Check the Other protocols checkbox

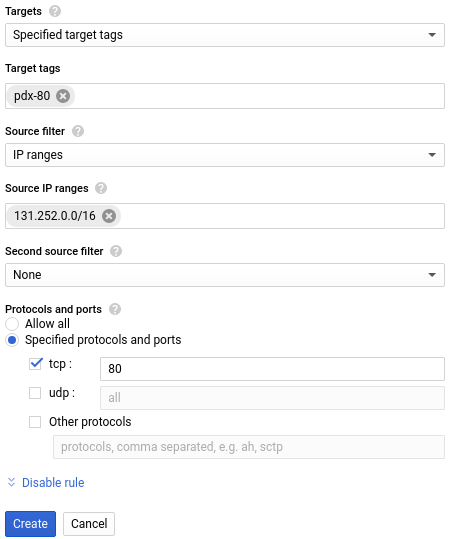point(35,422)
